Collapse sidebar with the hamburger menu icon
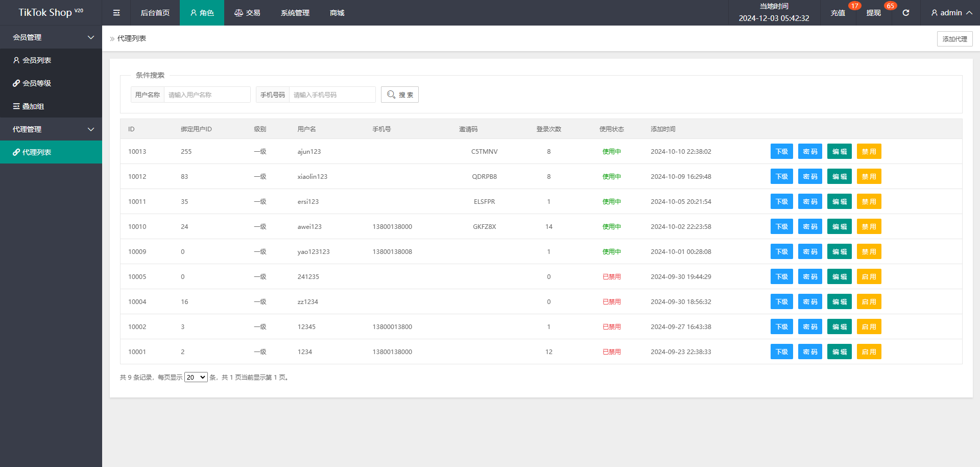 116,13
